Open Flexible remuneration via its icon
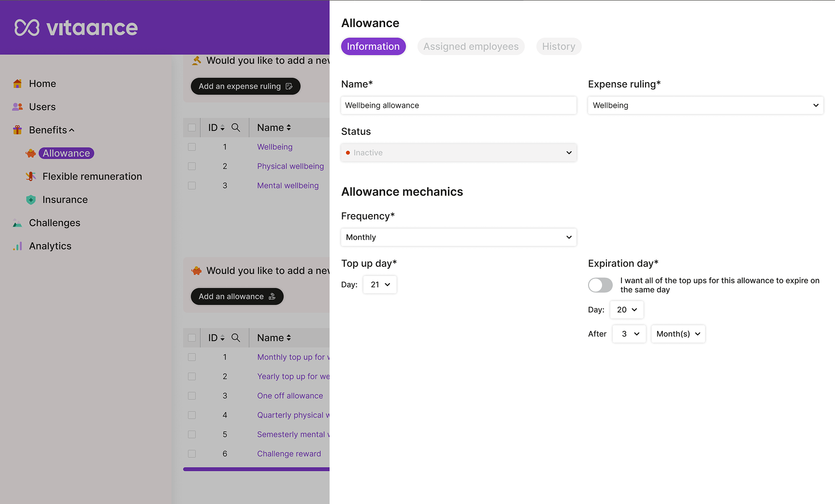Image resolution: width=835 pixels, height=504 pixels. 30,176
